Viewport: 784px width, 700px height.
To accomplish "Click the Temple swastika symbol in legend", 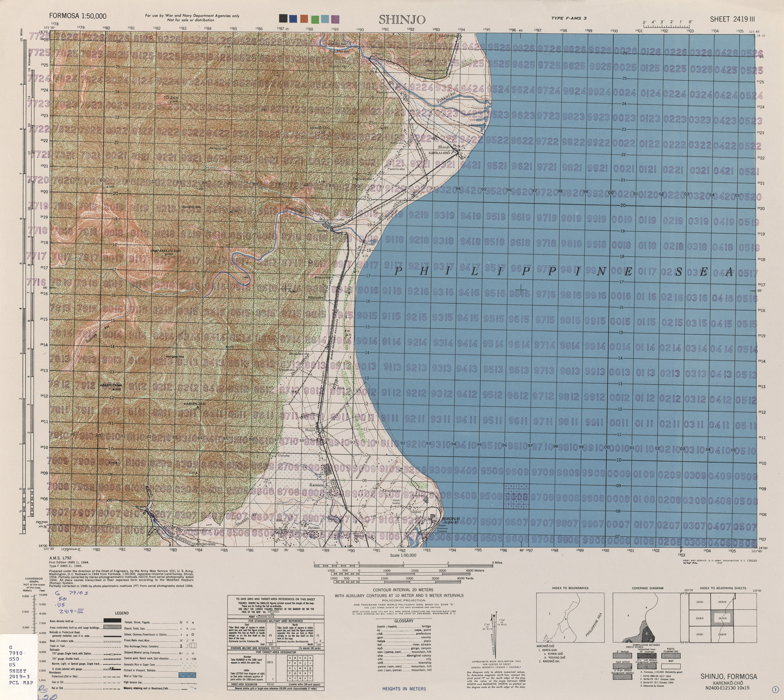I will point(181,623).
